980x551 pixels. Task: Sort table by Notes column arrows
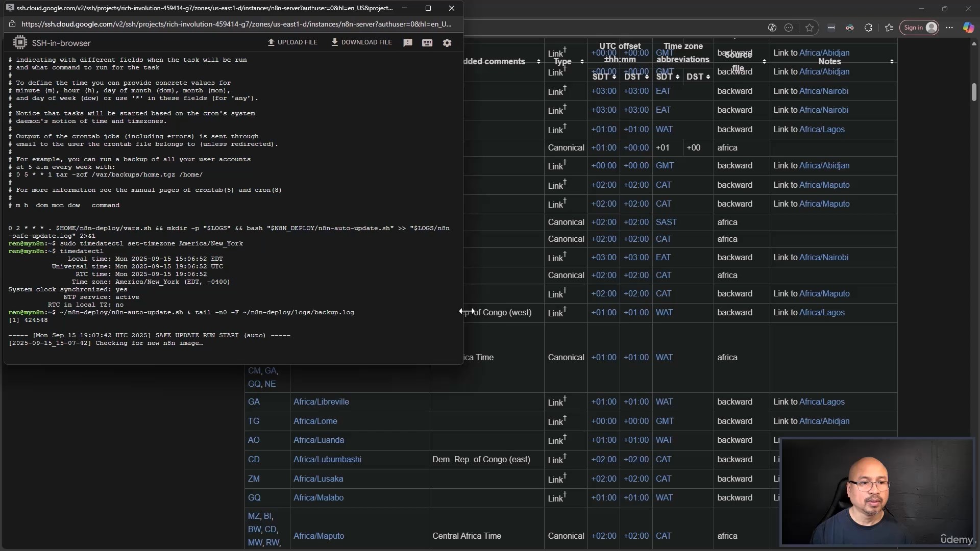coord(892,62)
